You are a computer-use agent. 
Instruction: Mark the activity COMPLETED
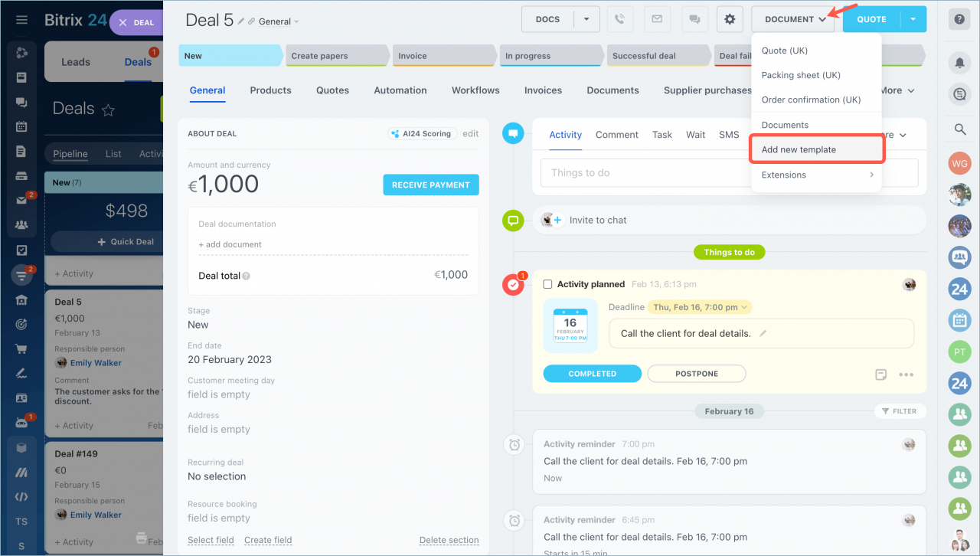click(593, 374)
